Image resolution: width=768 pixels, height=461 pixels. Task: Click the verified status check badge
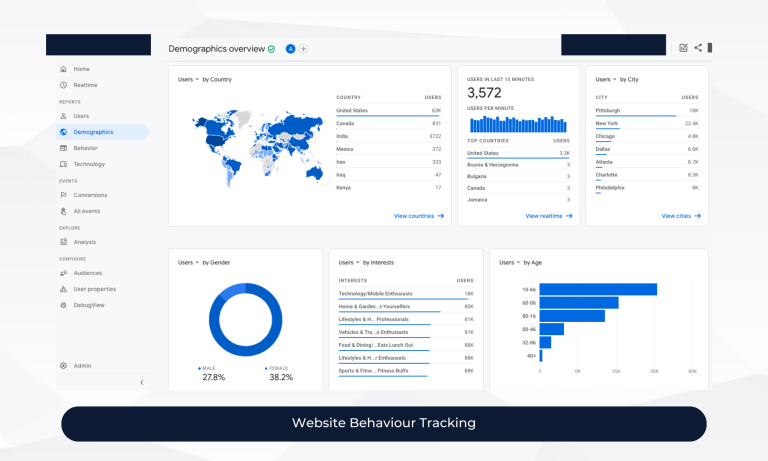pyautogui.click(x=271, y=48)
